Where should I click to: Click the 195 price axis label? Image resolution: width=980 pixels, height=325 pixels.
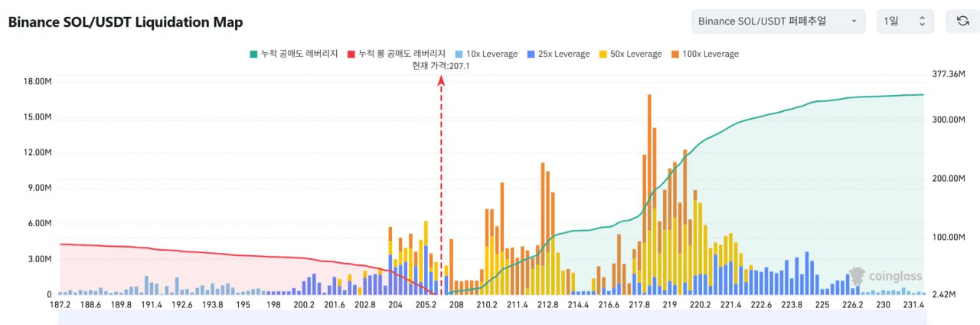point(243,305)
